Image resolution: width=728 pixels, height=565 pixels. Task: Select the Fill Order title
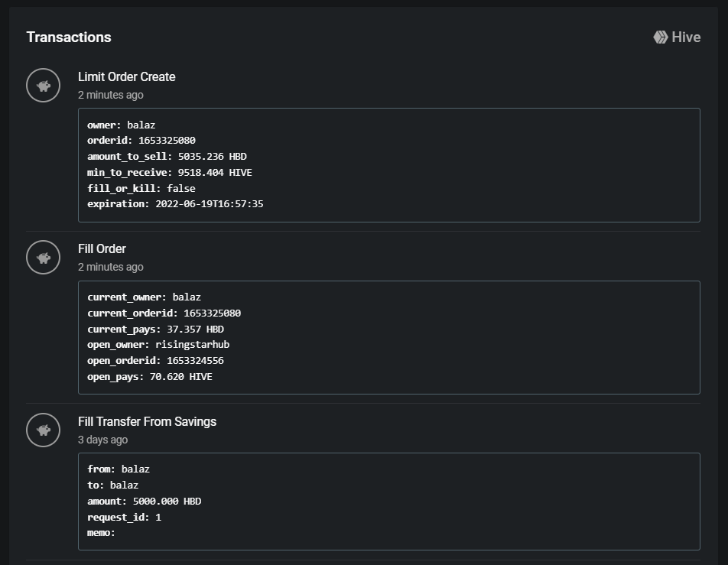coord(102,248)
